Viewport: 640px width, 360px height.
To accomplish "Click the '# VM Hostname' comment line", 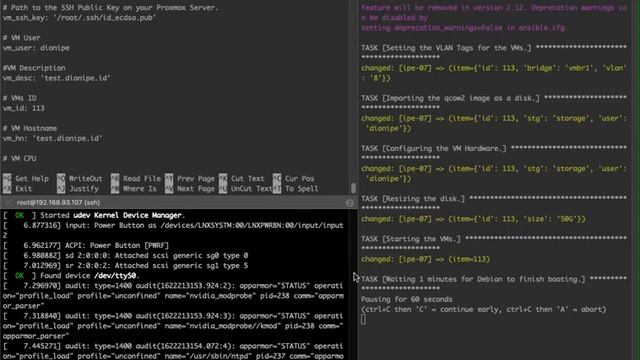I will (30, 128).
